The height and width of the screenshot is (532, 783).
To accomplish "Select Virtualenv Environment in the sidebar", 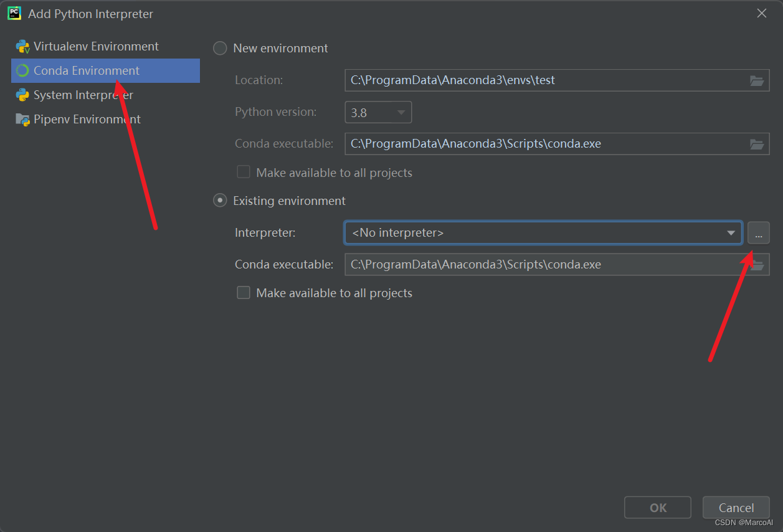I will 105,47.
